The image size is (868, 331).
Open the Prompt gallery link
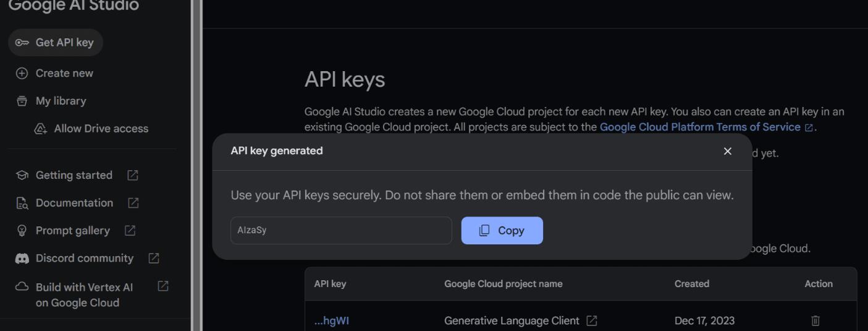tap(73, 231)
